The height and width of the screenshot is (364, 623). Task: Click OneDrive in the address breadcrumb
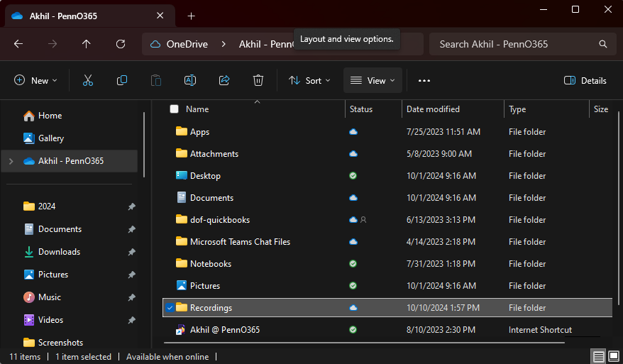coord(187,44)
